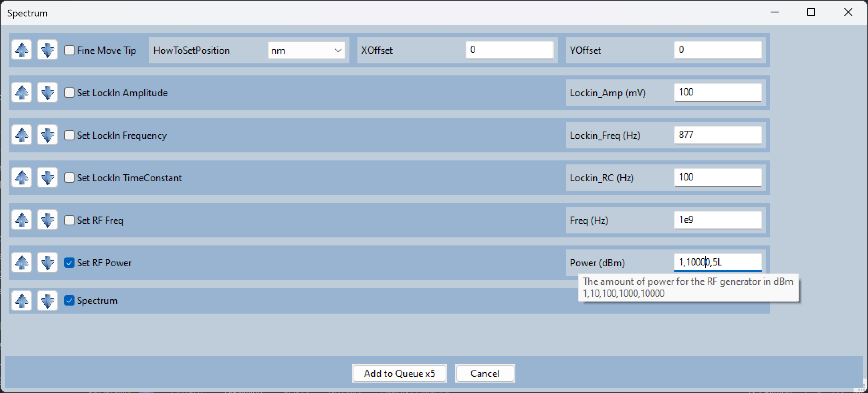This screenshot has height=393, width=868.
Task: Click Add to Queue x5 button
Action: coord(400,373)
